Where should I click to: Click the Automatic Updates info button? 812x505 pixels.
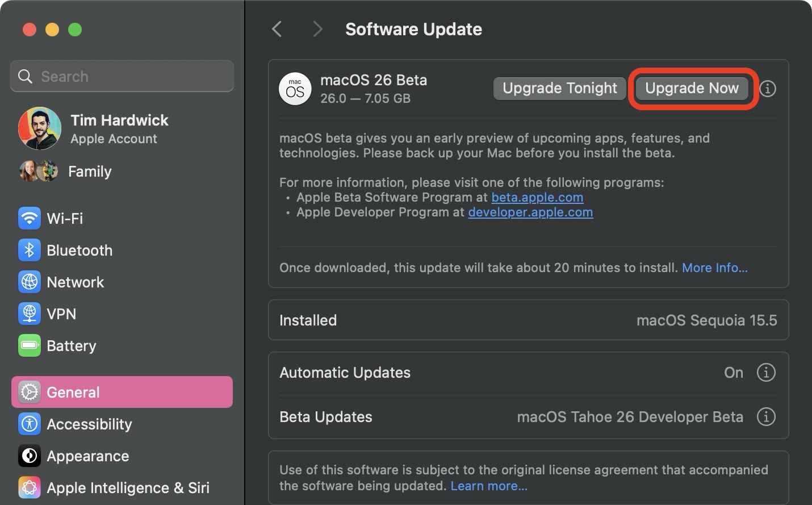click(x=766, y=373)
